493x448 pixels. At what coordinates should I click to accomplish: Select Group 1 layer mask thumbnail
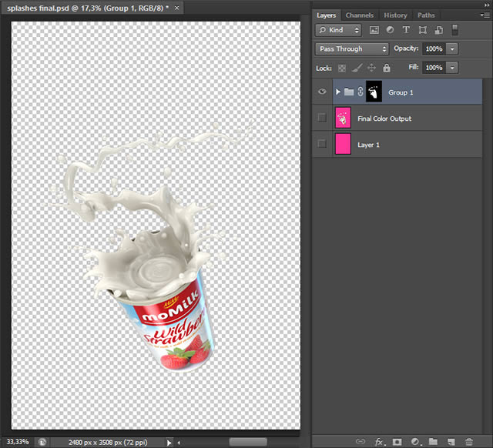click(x=374, y=92)
